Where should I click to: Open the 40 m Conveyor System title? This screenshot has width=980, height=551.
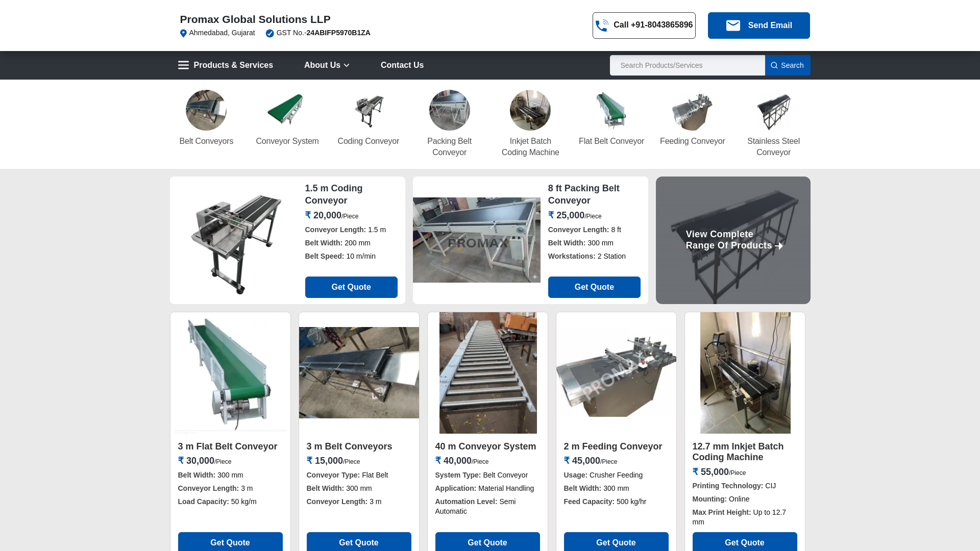click(x=485, y=446)
